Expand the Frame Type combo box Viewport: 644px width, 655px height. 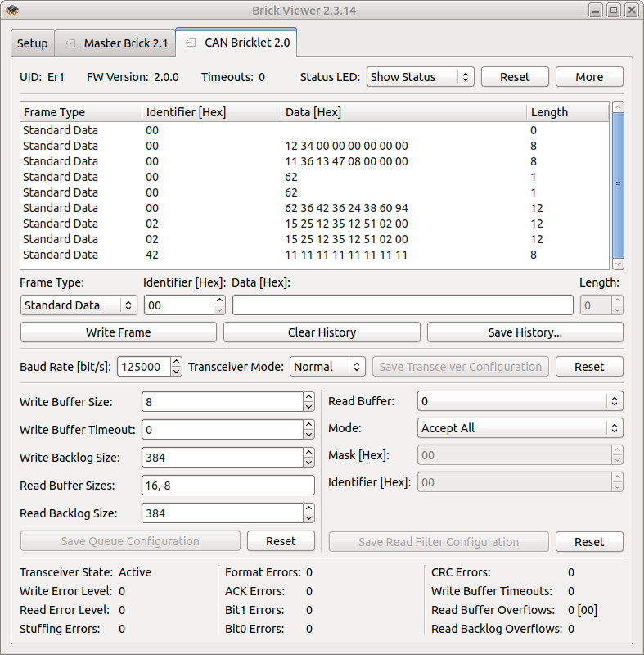coord(79,305)
